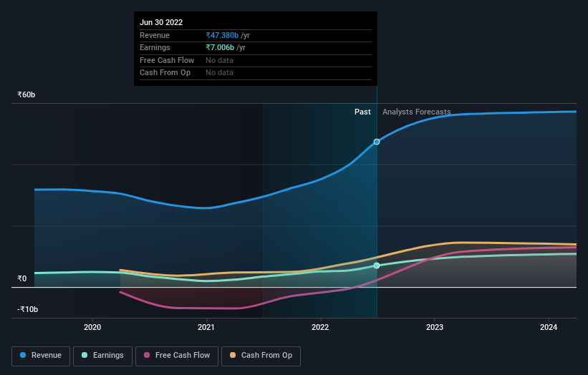Click Cash From Op row label in tooltip
The height and width of the screenshot is (375, 588).
pos(165,73)
